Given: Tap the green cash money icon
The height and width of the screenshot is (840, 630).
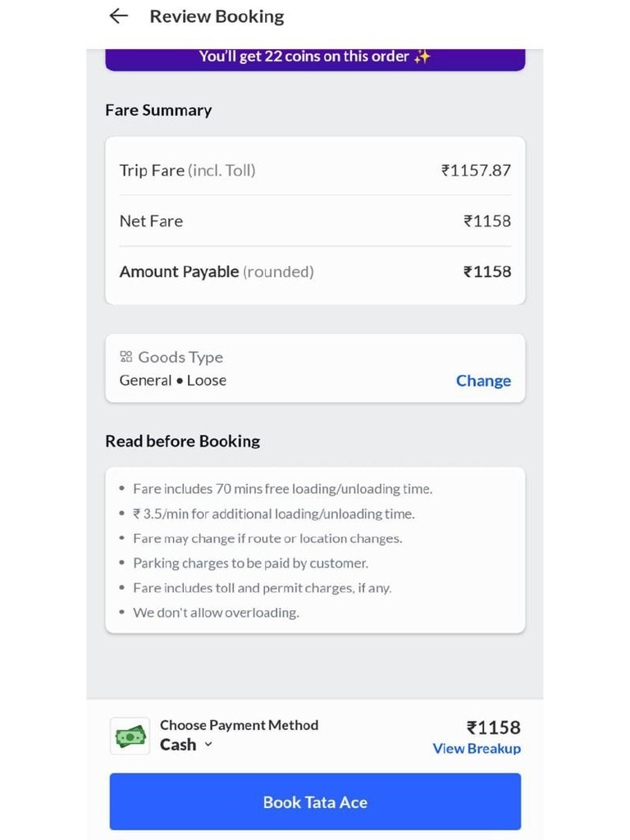Looking at the screenshot, I should coord(130,737).
